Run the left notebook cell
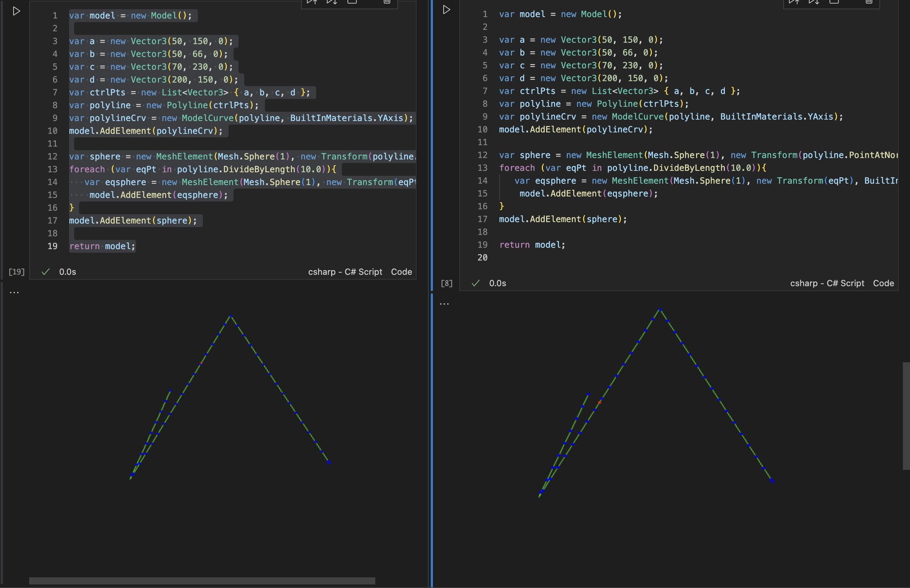 click(x=16, y=11)
